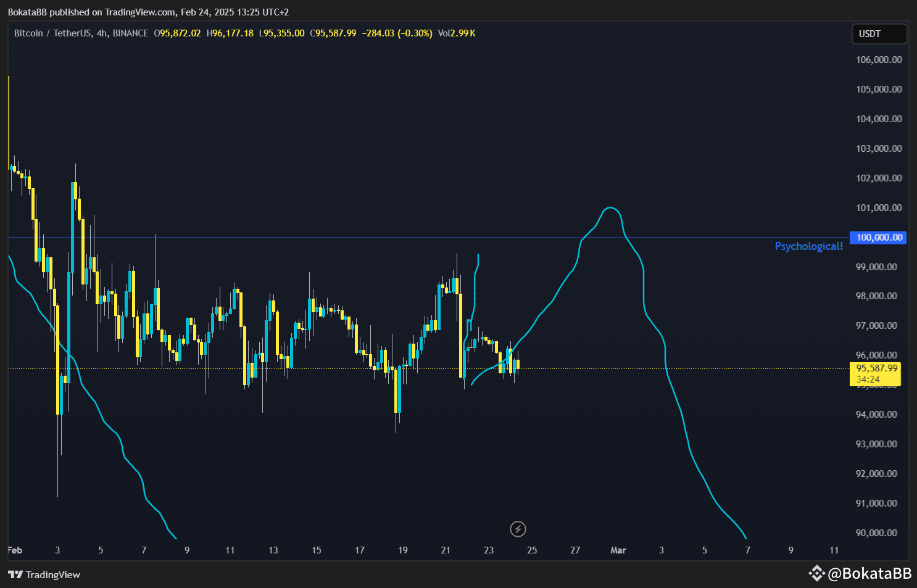The height and width of the screenshot is (588, 917).
Task: Click the 90,000.00 label on the price scale
Action: click(876, 532)
